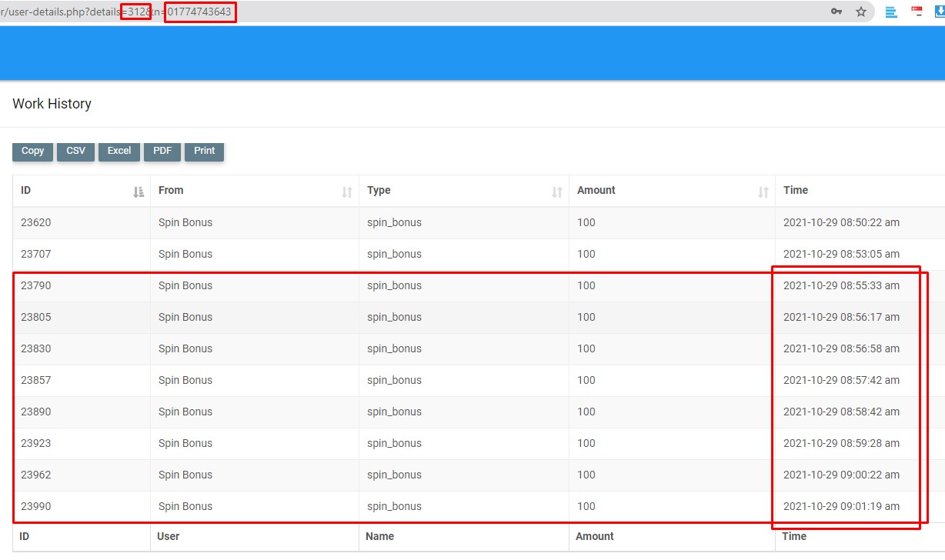The height and width of the screenshot is (560, 945).
Task: Open the blue stacked-lines extension icon
Action: (x=891, y=12)
